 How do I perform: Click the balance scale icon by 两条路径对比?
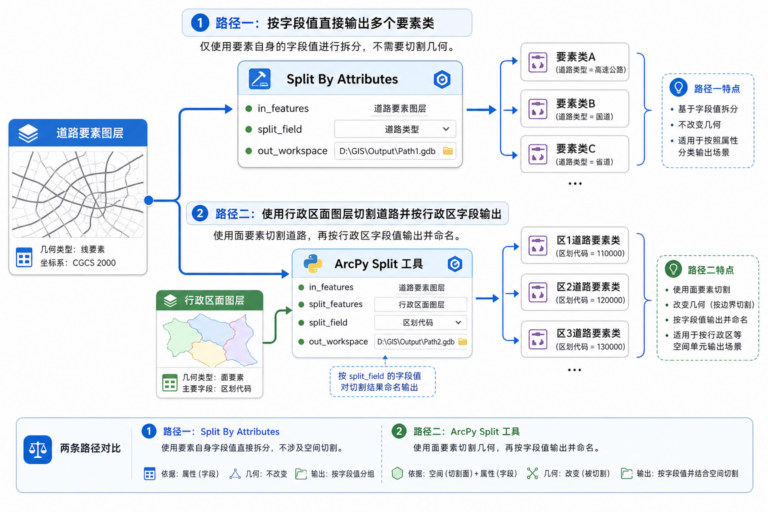(x=38, y=449)
